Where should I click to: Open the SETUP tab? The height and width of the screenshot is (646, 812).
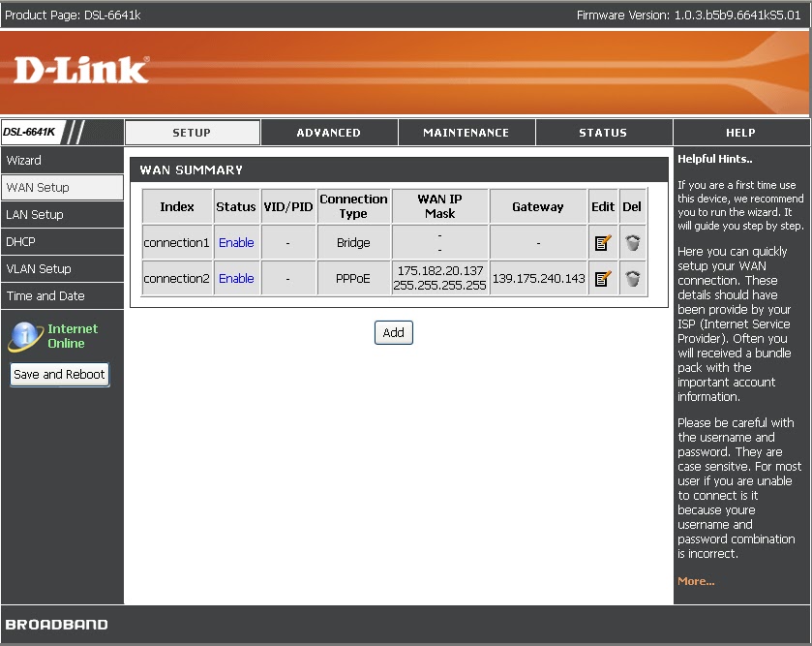(193, 133)
